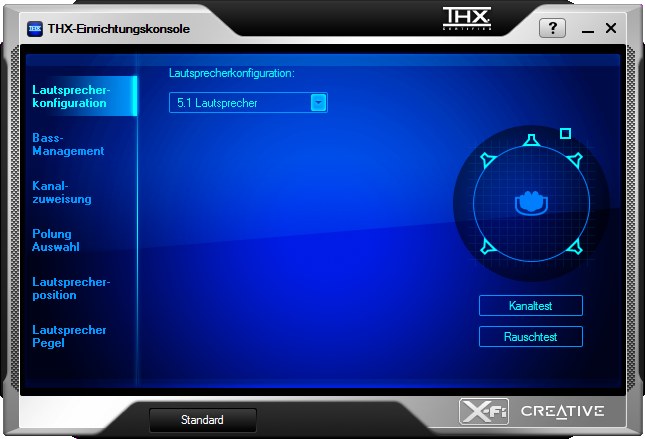
Task: Select the rear left speaker icon
Action: tap(488, 246)
